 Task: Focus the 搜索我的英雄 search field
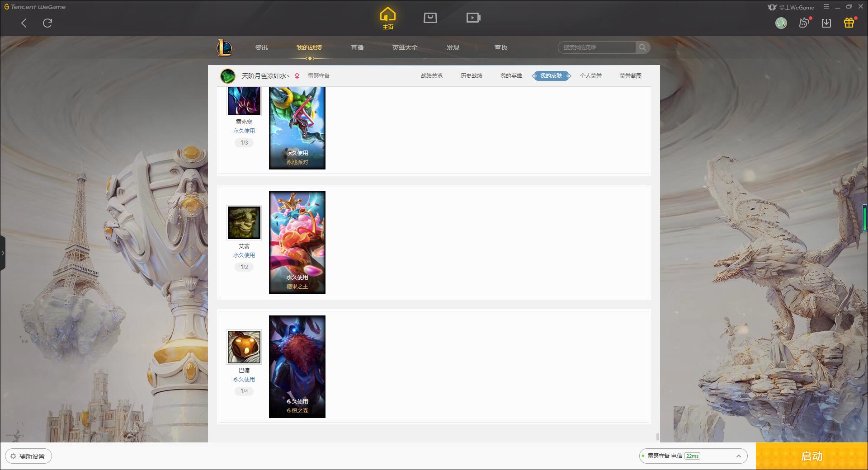(x=597, y=47)
